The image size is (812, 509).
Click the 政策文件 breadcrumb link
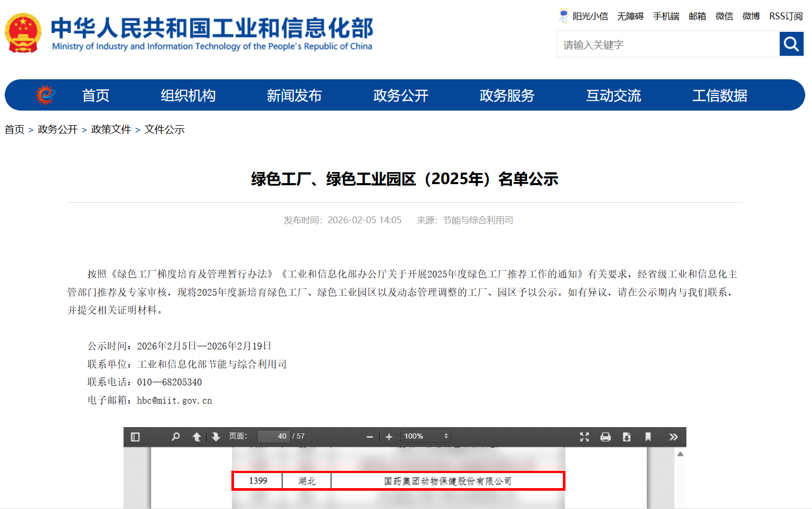[x=111, y=129]
